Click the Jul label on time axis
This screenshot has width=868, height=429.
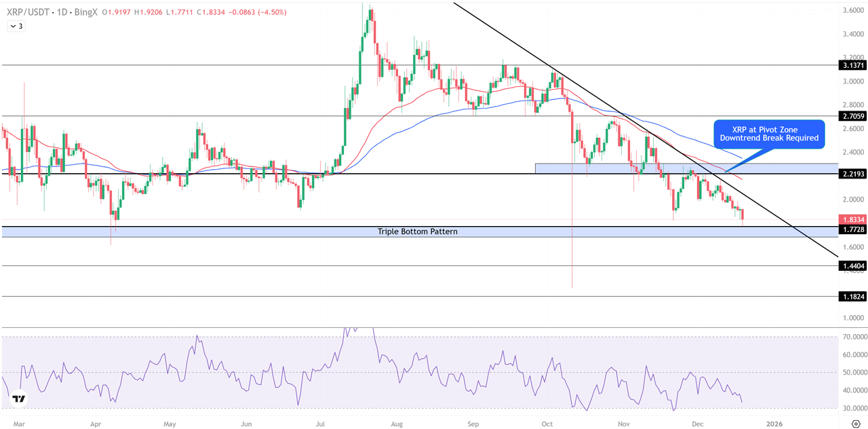click(319, 423)
